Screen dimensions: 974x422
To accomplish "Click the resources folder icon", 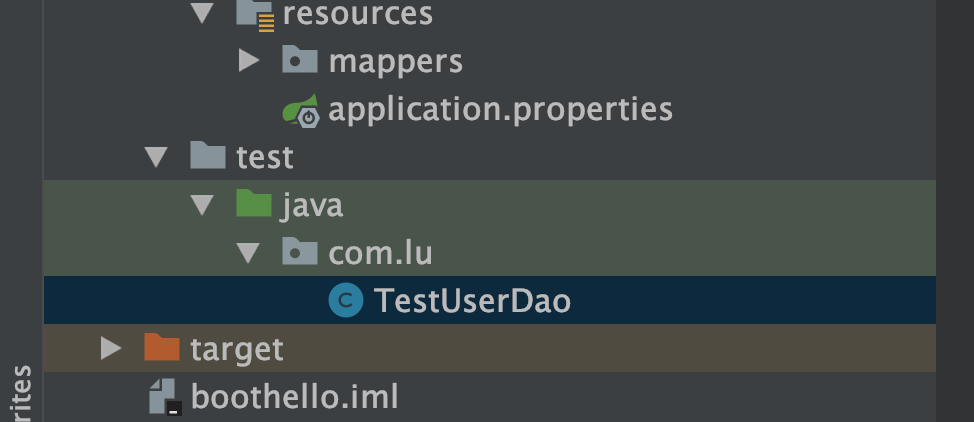I will coord(254,14).
